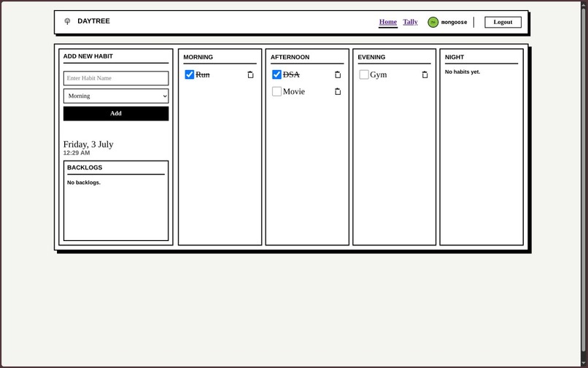
Task: Delete the Movie habit using its trash icon
Action: click(338, 91)
